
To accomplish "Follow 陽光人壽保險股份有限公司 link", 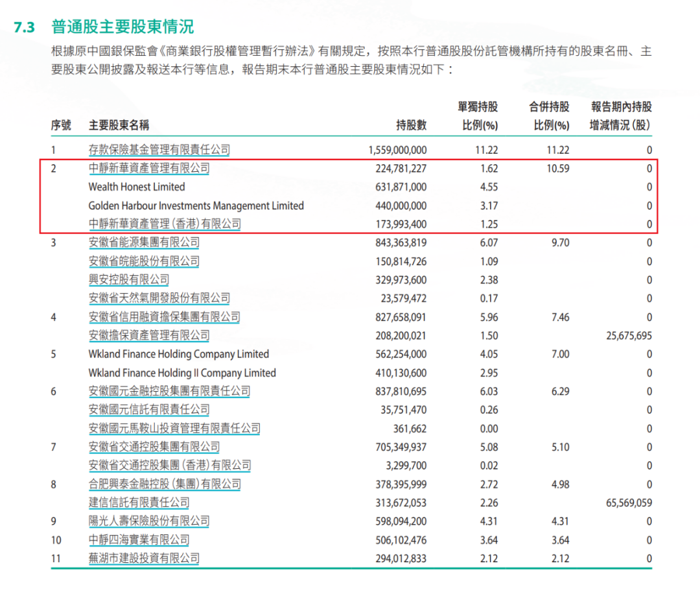I will [149, 521].
